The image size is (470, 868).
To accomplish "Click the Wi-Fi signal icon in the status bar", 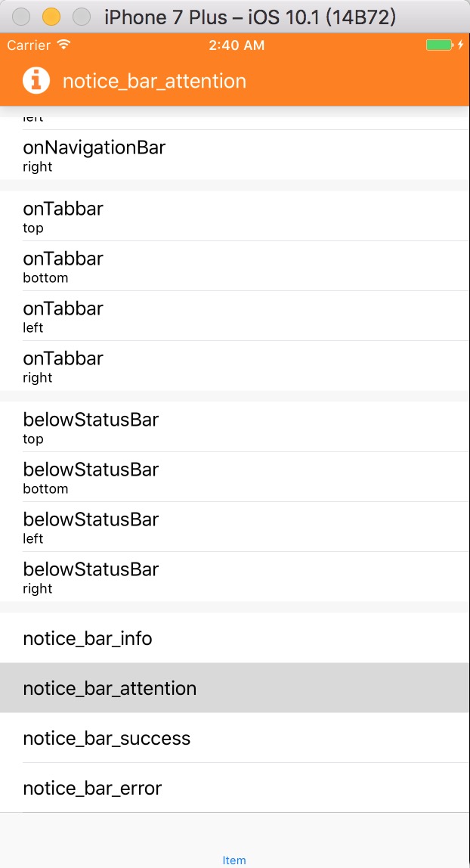I will (63, 45).
